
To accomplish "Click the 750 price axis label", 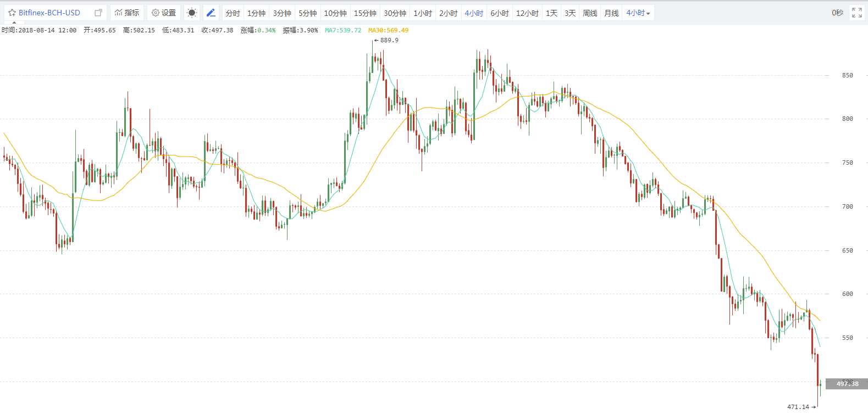I will (x=847, y=163).
